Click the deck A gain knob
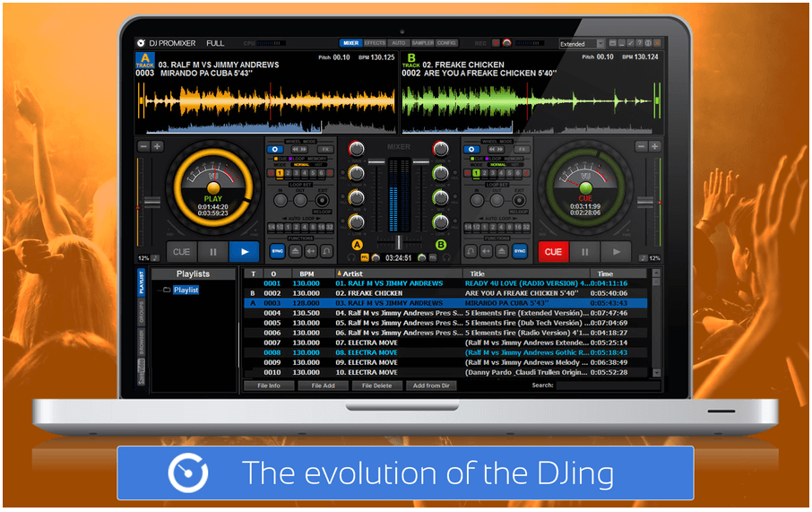Screen dimensions: 812x512 tap(357, 149)
